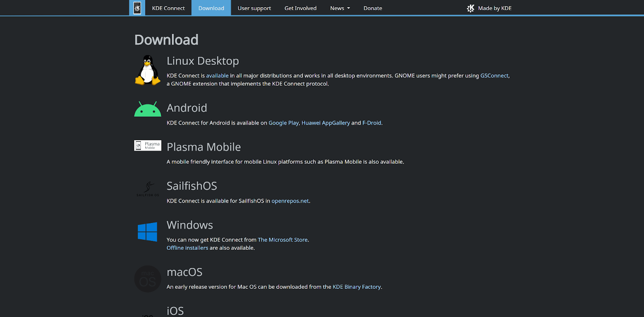Click the Plasma Mobile logo image
This screenshot has height=317, width=644.
pyautogui.click(x=148, y=146)
